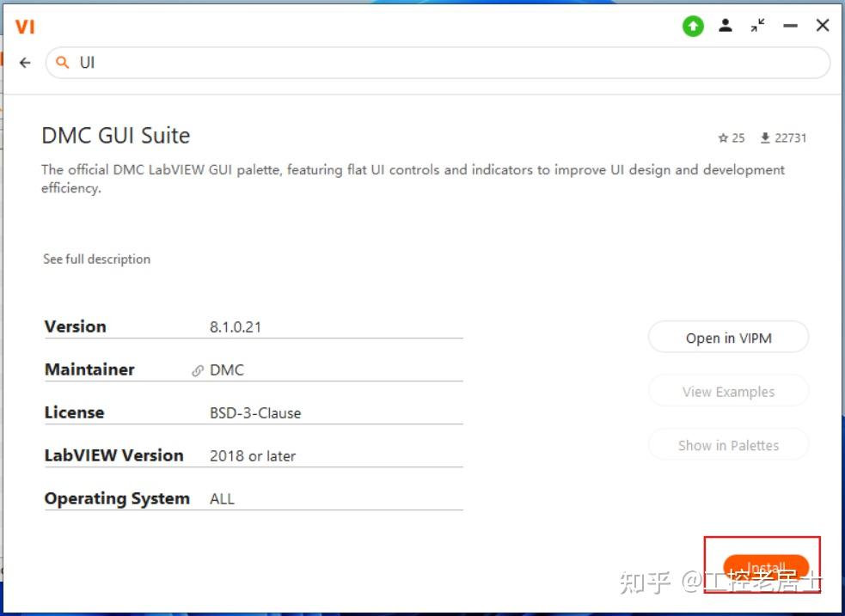Viewport: 845px width, 616px height.
Task: Click the collapse window arrows icon
Action: pyautogui.click(x=757, y=25)
